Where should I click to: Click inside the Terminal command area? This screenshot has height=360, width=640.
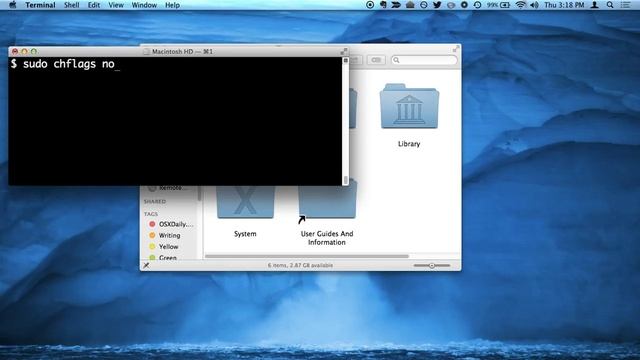tap(175, 121)
